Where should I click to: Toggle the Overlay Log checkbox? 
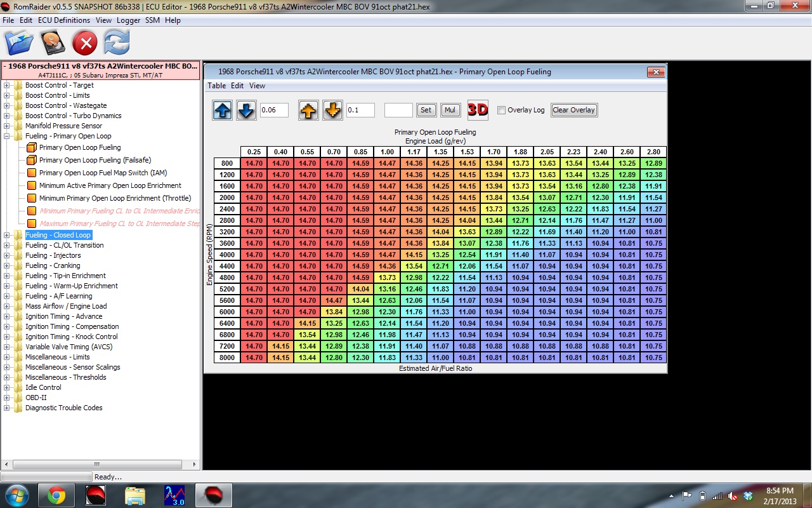pyautogui.click(x=502, y=110)
